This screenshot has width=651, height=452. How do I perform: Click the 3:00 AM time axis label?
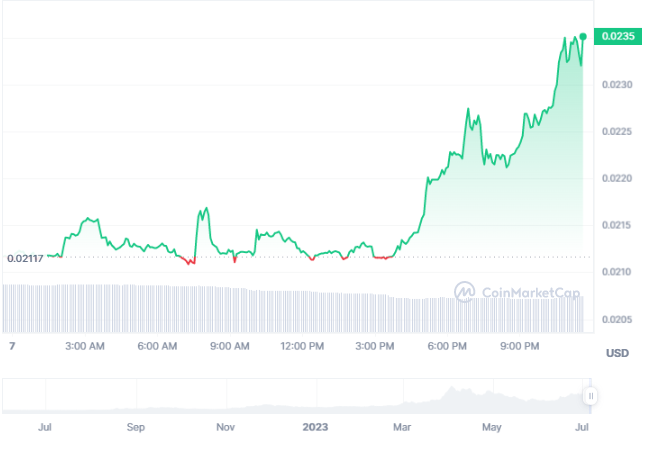[84, 346]
